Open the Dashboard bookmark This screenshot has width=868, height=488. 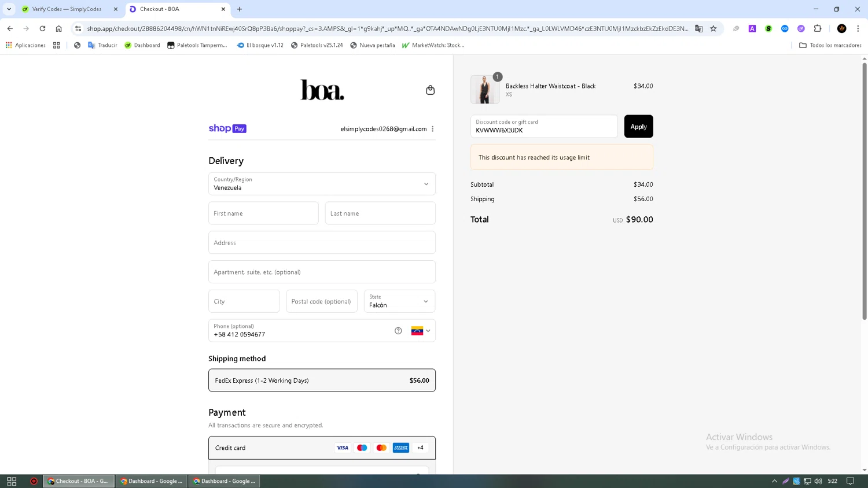coord(142,45)
